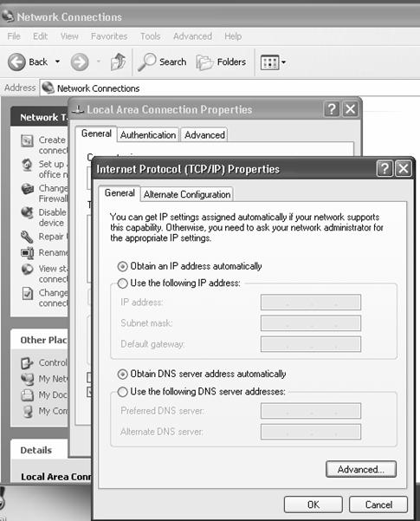The height and width of the screenshot is (521, 420).
Task: Click the Repair connection wrench icon
Action: pyautogui.click(x=27, y=237)
